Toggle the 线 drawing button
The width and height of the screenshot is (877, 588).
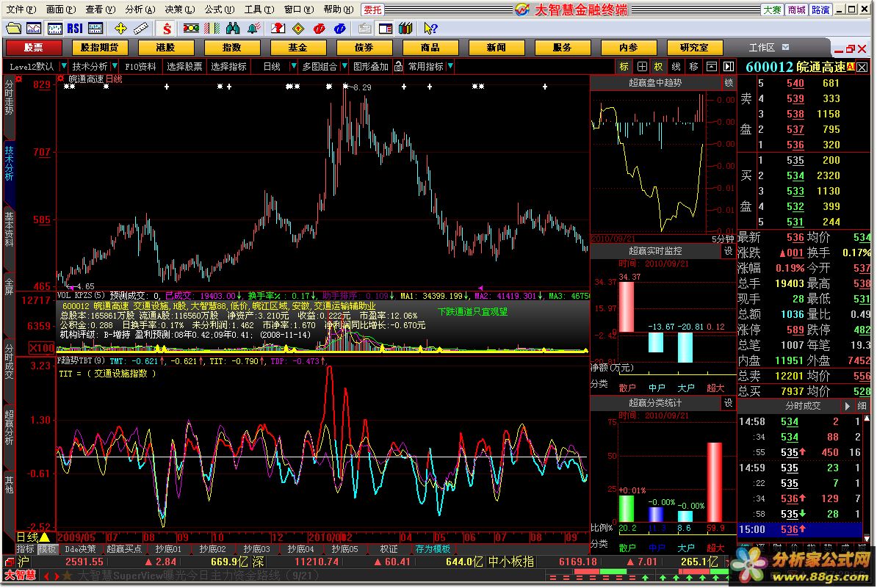pyautogui.click(x=676, y=67)
